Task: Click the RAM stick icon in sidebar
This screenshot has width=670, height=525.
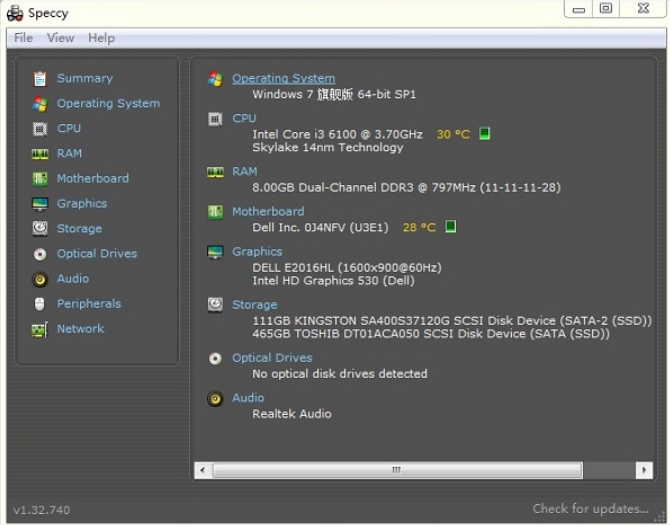Action: [40, 154]
